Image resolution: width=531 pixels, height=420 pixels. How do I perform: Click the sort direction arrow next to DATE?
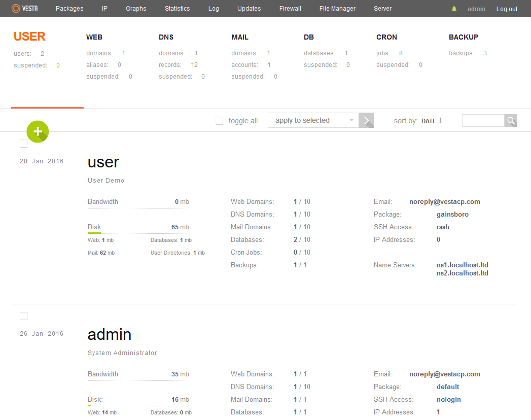pyautogui.click(x=440, y=121)
